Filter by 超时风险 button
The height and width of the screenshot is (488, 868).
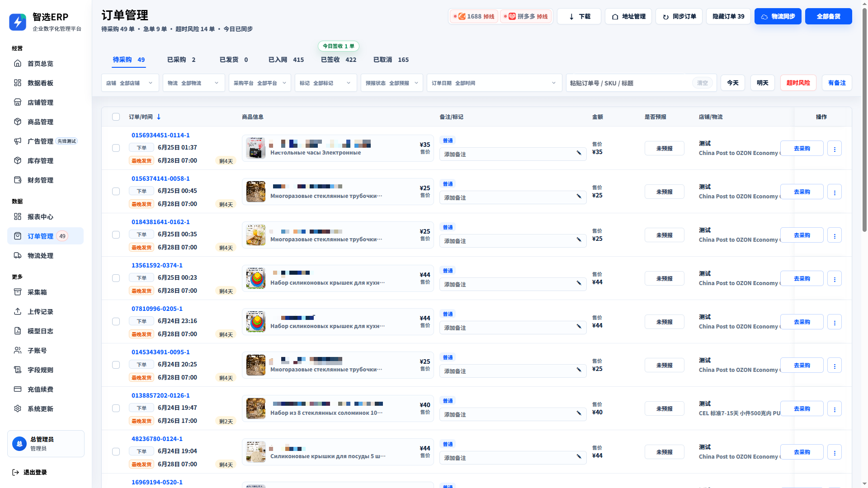click(798, 83)
